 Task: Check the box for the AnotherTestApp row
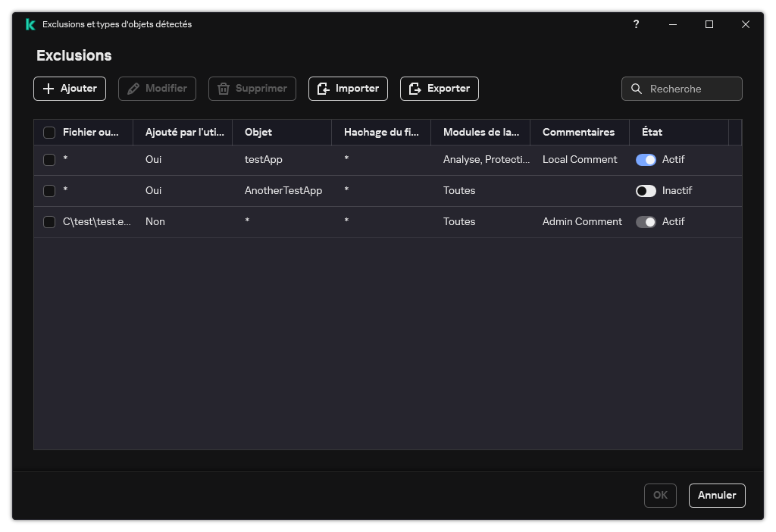point(49,191)
